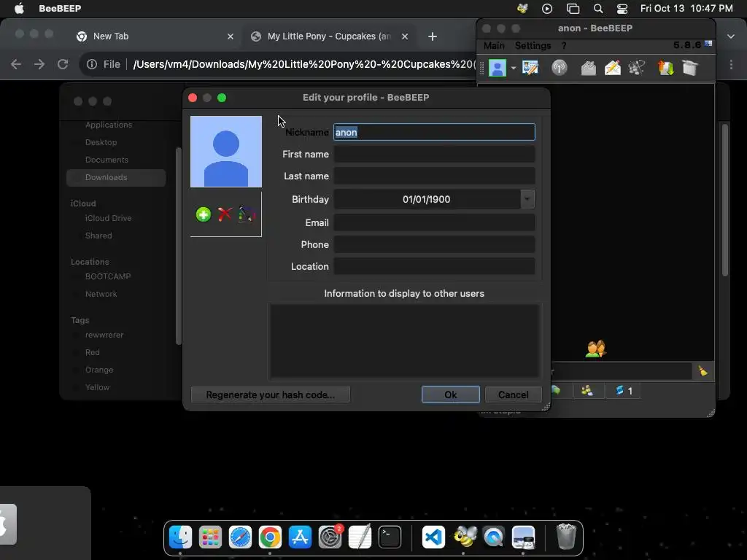This screenshot has height=560, width=747.
Task: Open Control Center in the menu bar
Action: [x=622, y=8]
